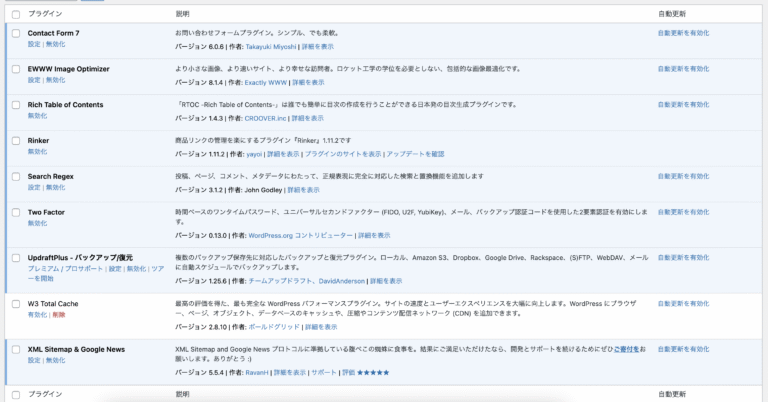Viewport: 768px width, 402px height.
Task: Open the UpdraftPlus プレミアム link
Action: click(43, 269)
